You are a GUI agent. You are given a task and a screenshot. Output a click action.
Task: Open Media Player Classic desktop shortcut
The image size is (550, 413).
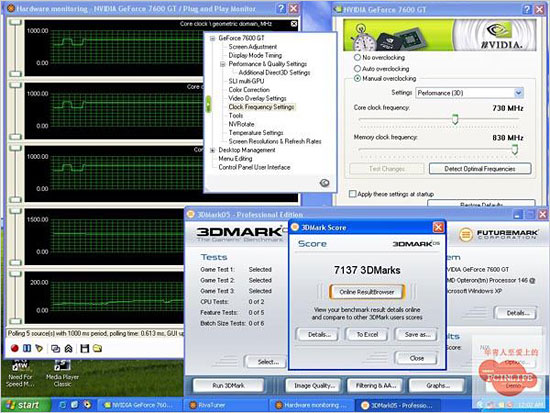tap(62, 373)
